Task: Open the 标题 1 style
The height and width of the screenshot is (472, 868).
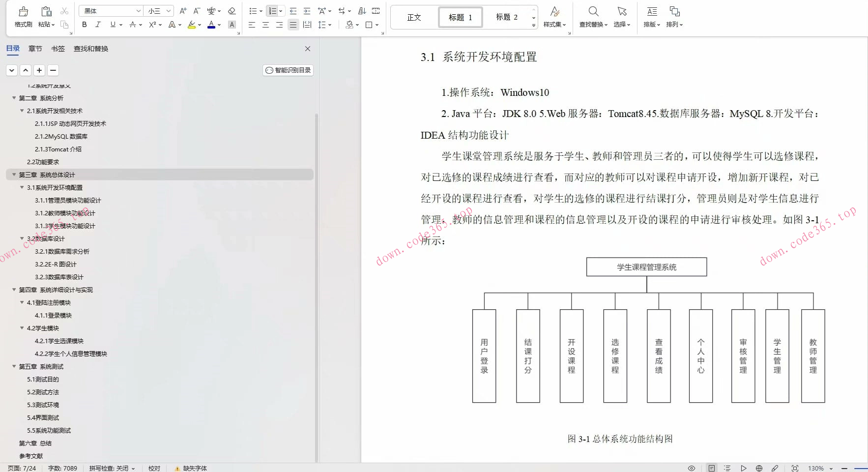Action: click(x=460, y=17)
